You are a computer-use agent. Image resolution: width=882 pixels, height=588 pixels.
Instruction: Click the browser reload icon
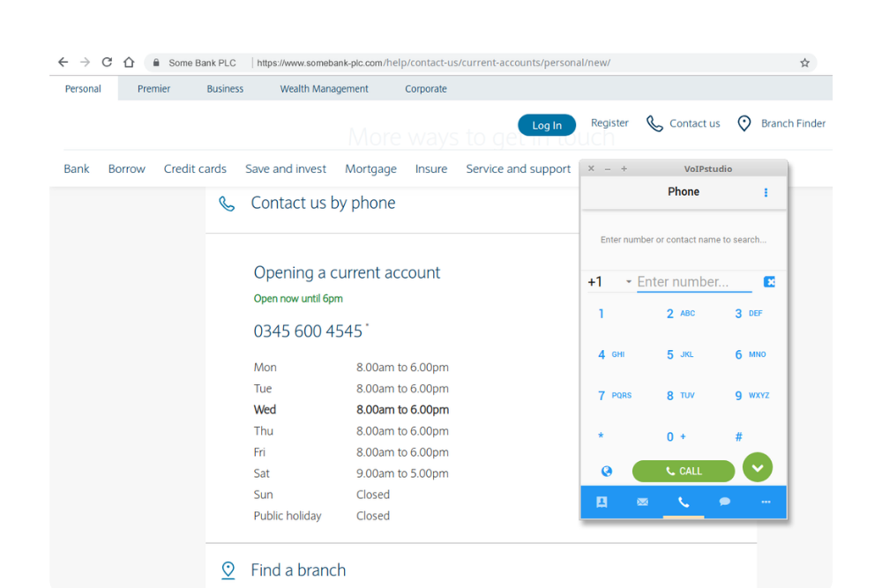tap(107, 63)
